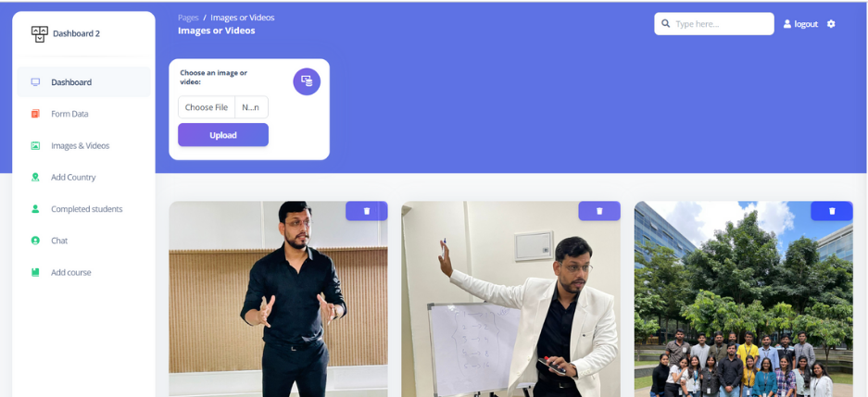The image size is (868, 397).
Task: Delete the whiteboard presentation photo
Action: click(599, 211)
